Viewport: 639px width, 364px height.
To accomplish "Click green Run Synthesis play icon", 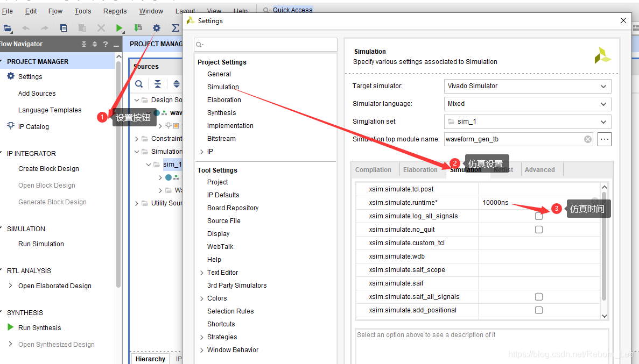I will click(x=11, y=327).
